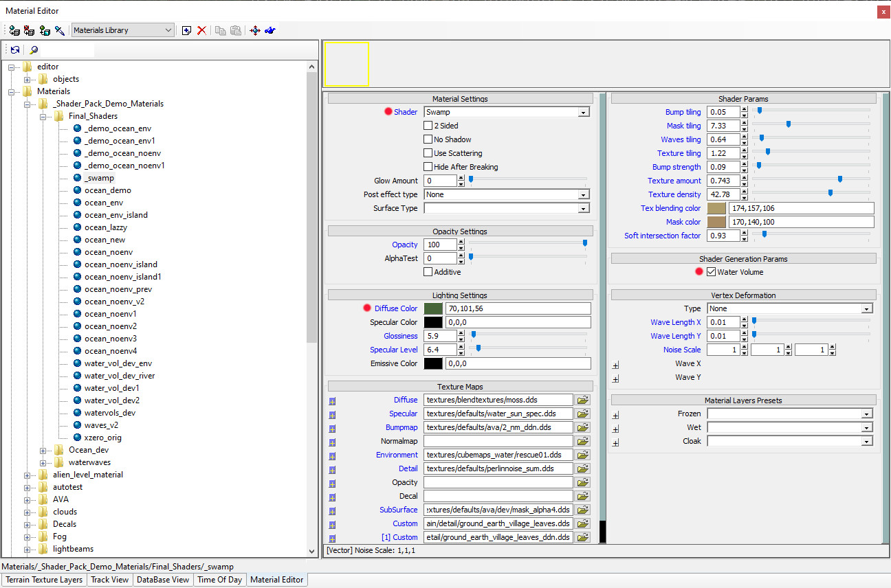
Task: Toggle the Water Volume checkbox
Action: click(711, 272)
